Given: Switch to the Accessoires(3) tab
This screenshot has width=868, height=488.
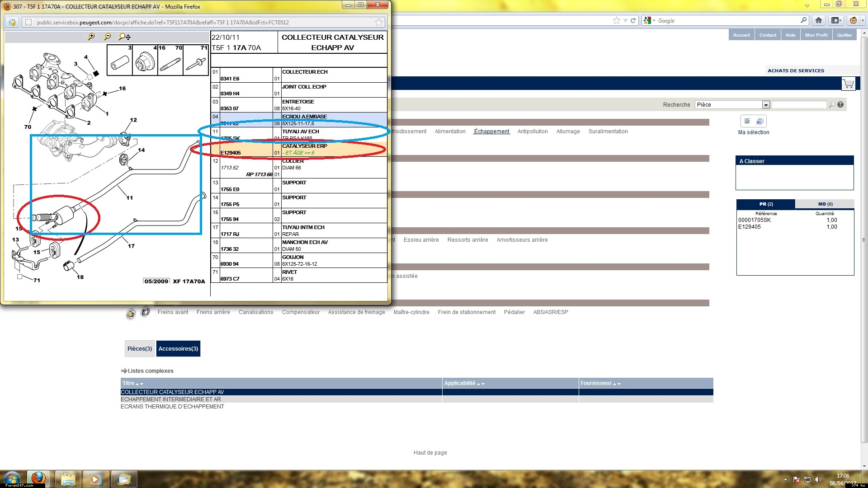Looking at the screenshot, I should point(178,349).
